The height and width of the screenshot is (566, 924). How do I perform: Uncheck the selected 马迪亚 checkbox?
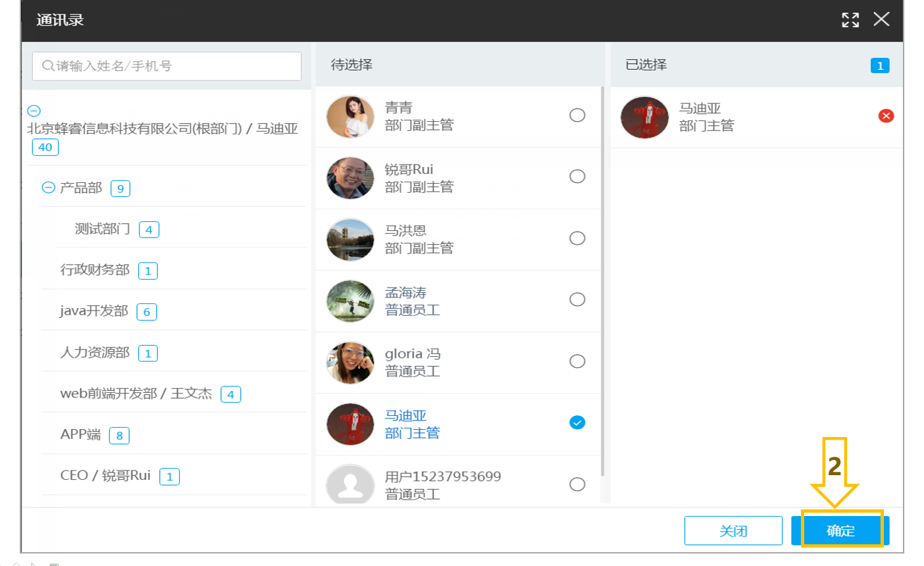pos(577,423)
